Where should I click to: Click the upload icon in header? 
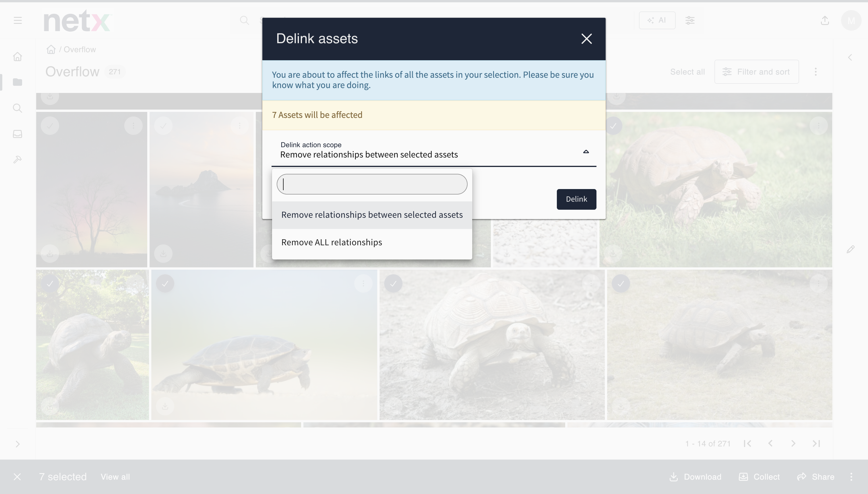tap(825, 20)
